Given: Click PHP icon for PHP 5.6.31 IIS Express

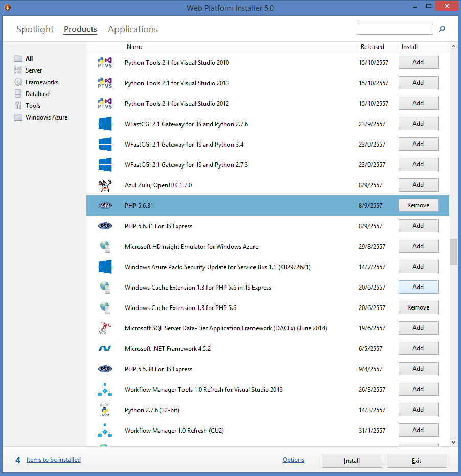Looking at the screenshot, I should click(105, 226).
